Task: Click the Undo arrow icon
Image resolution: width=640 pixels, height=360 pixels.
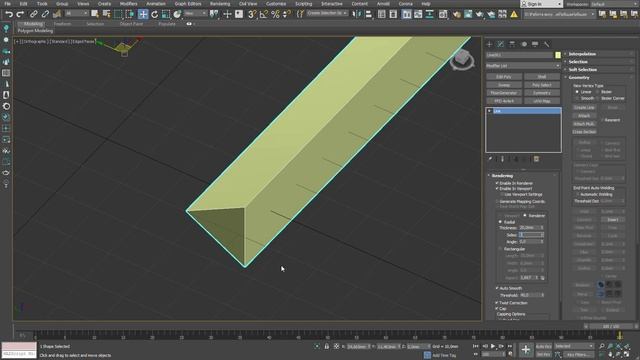Action: pos(9,14)
